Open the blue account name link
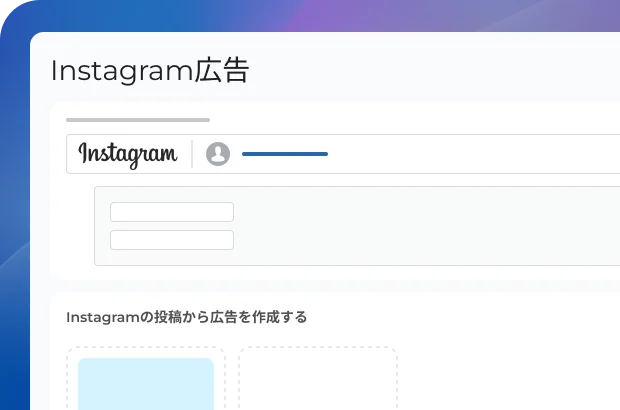Image resolution: width=620 pixels, height=410 pixels. pyautogui.click(x=285, y=154)
